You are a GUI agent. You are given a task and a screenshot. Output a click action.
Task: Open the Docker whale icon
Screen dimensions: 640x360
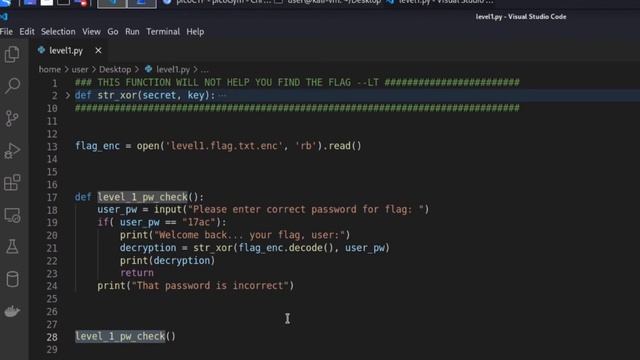click(12, 311)
